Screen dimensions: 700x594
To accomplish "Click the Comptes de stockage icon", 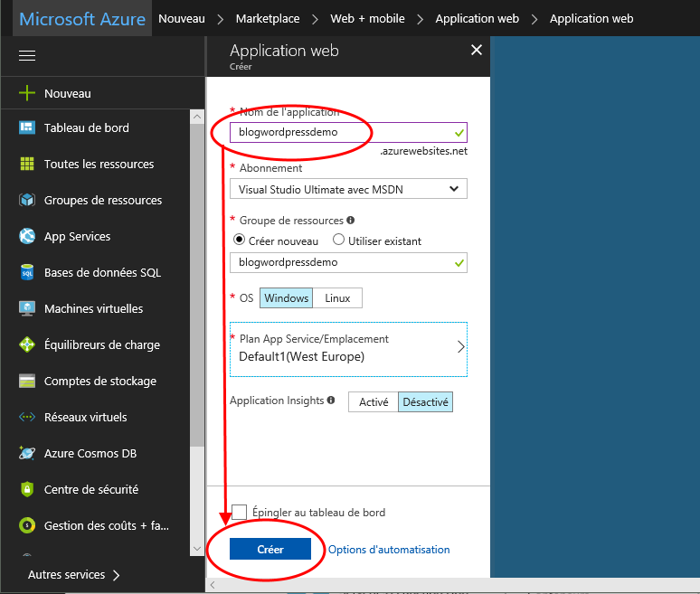I will coord(27,381).
